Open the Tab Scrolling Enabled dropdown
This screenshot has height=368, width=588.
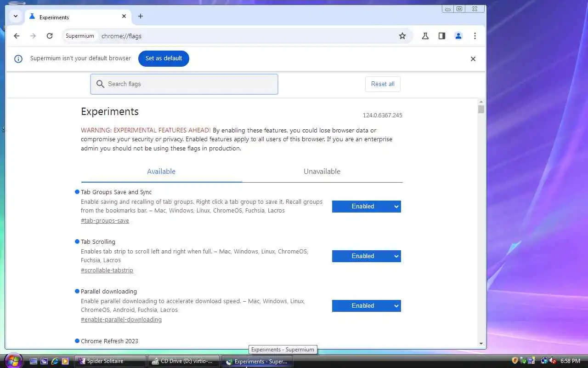pyautogui.click(x=367, y=256)
